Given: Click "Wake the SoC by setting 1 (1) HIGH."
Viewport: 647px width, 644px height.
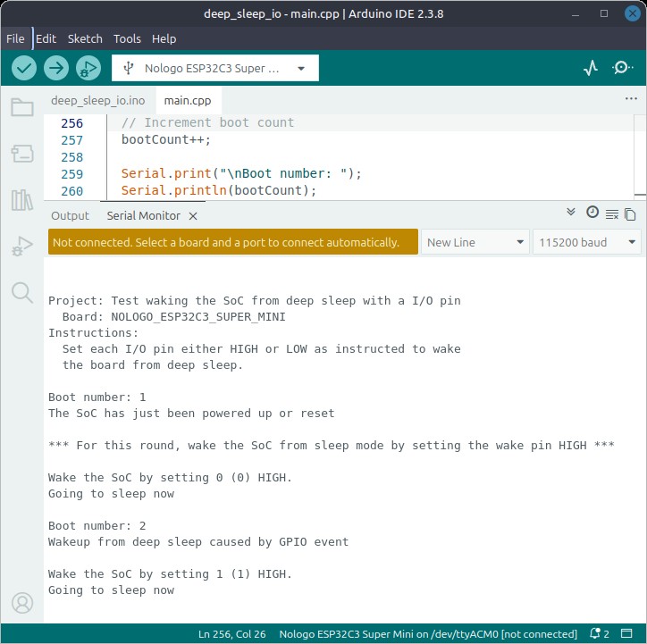Looking at the screenshot, I should [x=170, y=574].
